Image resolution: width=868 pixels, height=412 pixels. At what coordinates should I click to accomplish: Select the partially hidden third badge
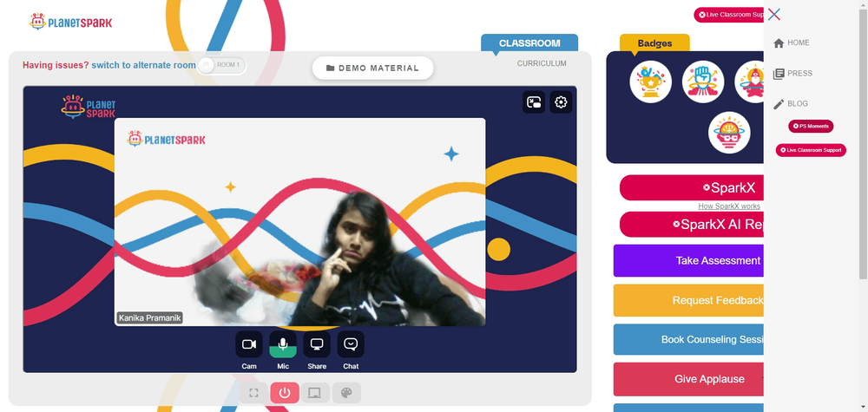pos(750,82)
